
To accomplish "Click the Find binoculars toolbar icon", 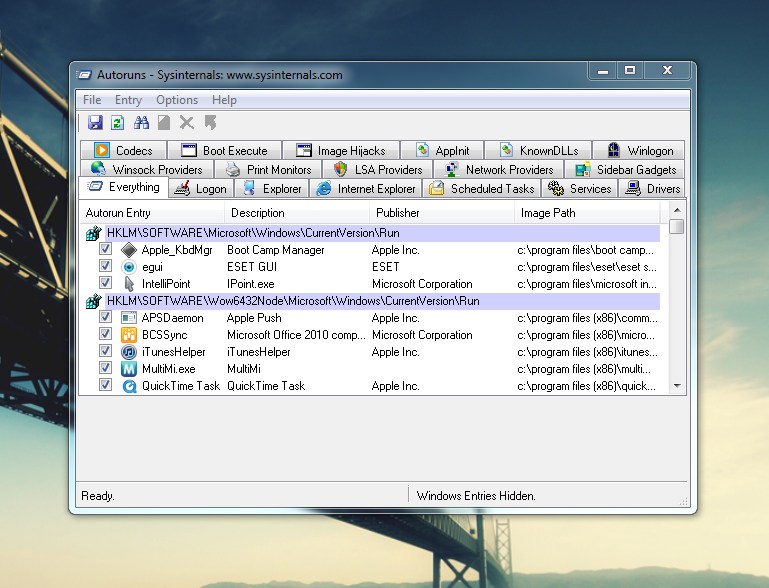I will point(141,122).
